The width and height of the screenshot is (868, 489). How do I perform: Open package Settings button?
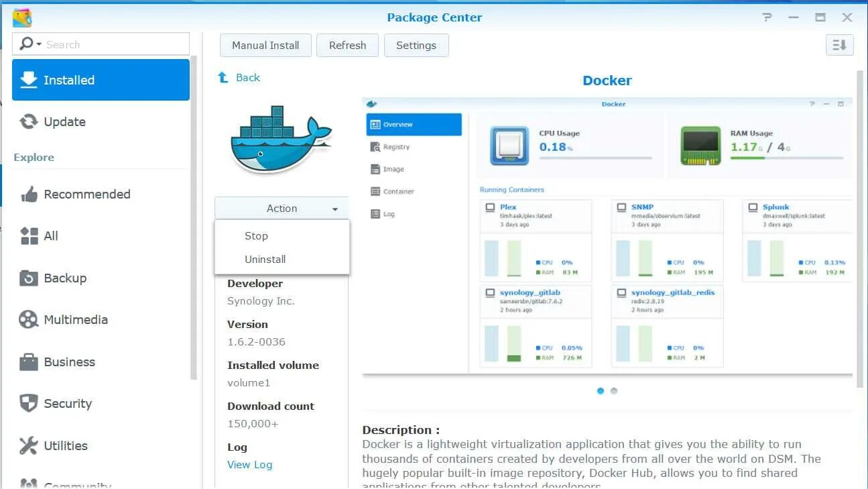coord(416,45)
